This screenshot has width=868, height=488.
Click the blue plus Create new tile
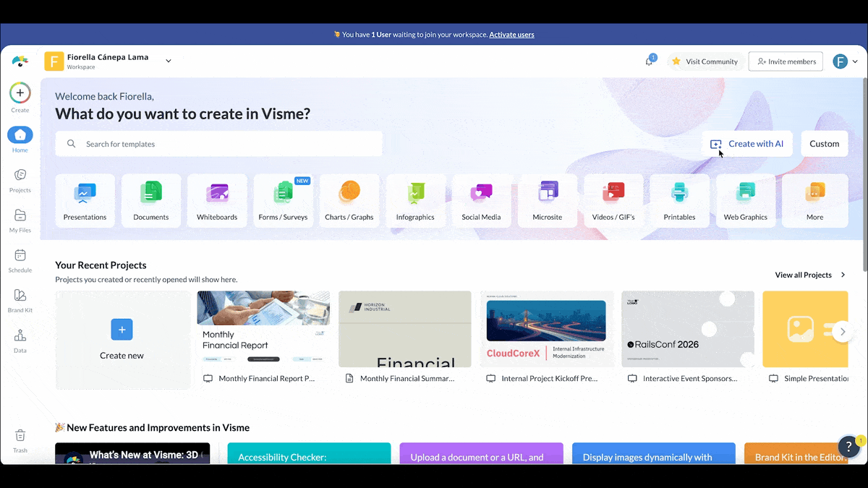pos(122,329)
